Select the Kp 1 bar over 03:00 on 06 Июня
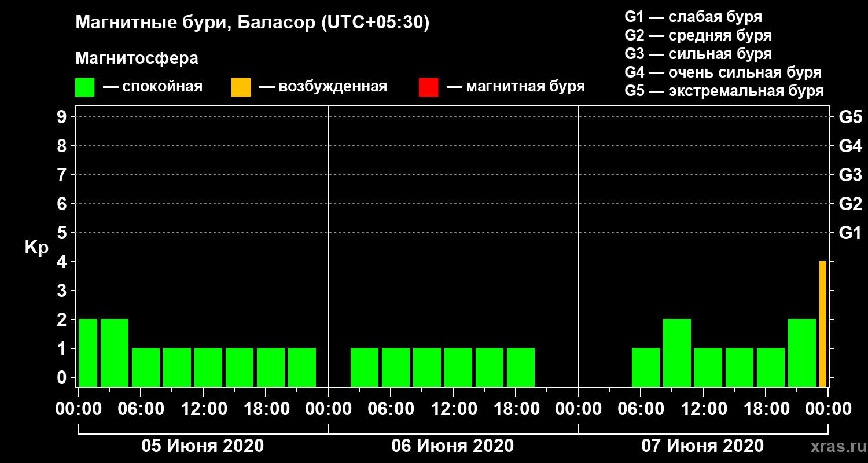868x463 pixels. (x=365, y=367)
